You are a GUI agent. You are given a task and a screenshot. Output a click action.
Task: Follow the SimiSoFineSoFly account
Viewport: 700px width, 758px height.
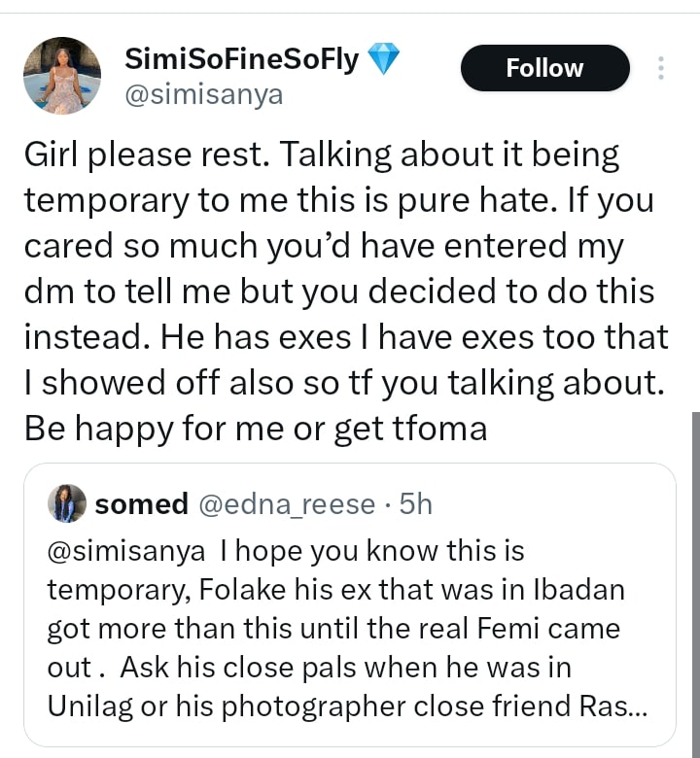[x=544, y=68]
